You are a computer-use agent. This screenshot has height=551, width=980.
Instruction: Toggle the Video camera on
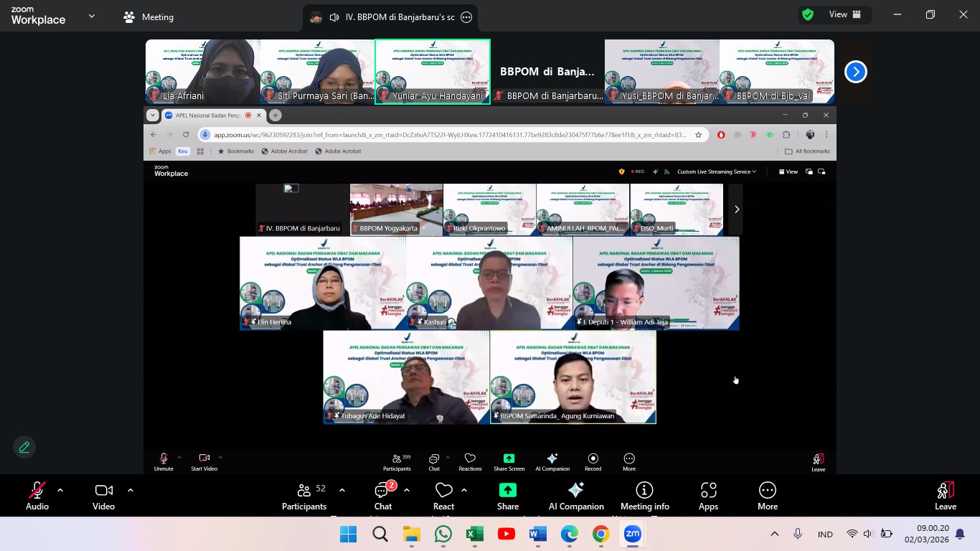pos(103,496)
